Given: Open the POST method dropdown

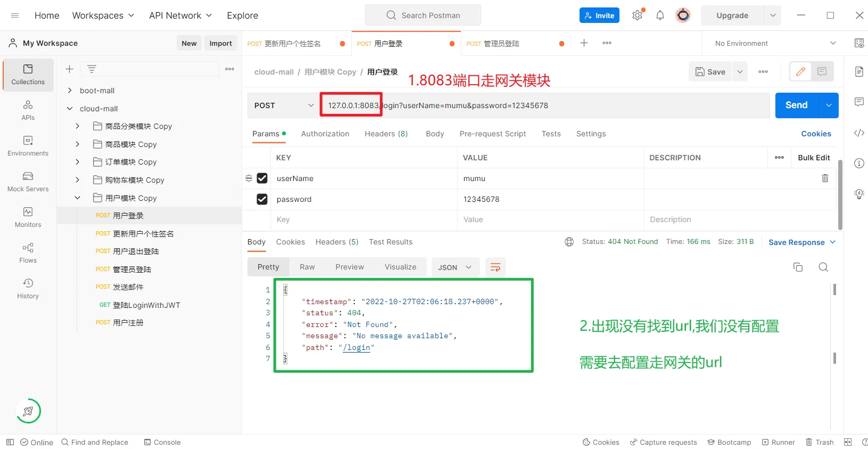Looking at the screenshot, I should [x=284, y=105].
